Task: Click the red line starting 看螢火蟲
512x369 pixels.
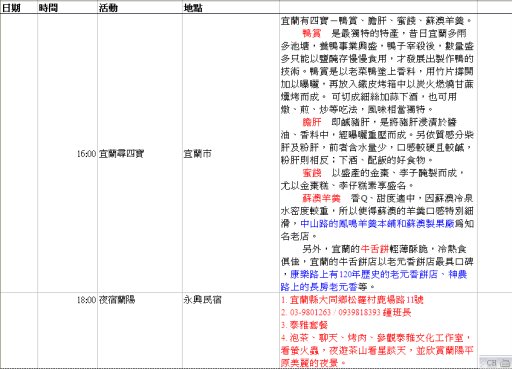Action: tap(377, 350)
